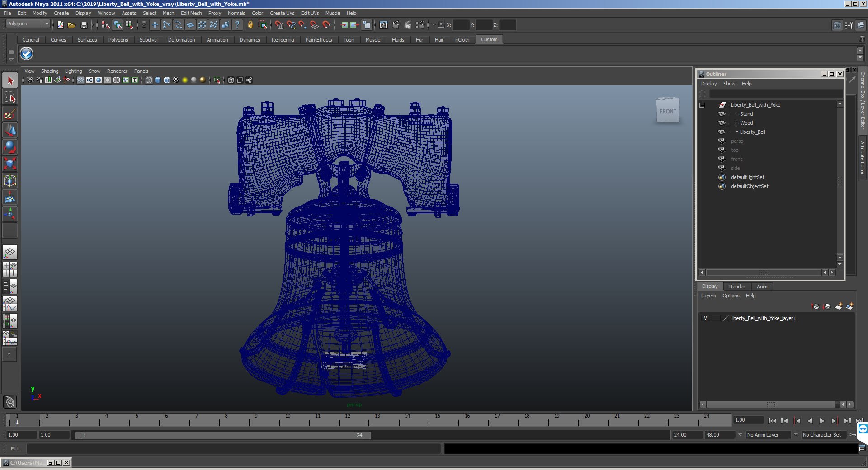Screen dimensions: 868x470
Task: Toggle display type box of Liberty_Bell_with_Yoke_layer1
Action: pos(716,318)
